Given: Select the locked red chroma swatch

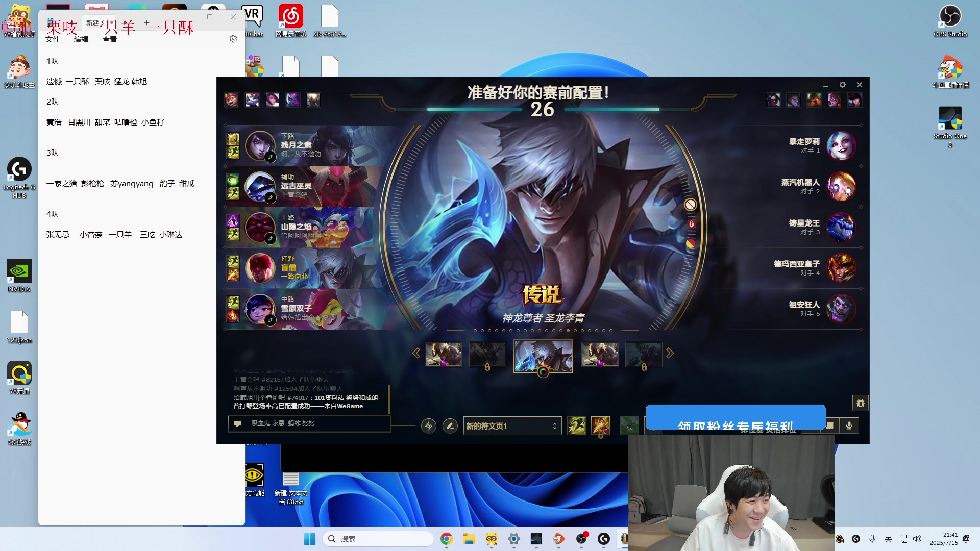Looking at the screenshot, I should [x=691, y=224].
